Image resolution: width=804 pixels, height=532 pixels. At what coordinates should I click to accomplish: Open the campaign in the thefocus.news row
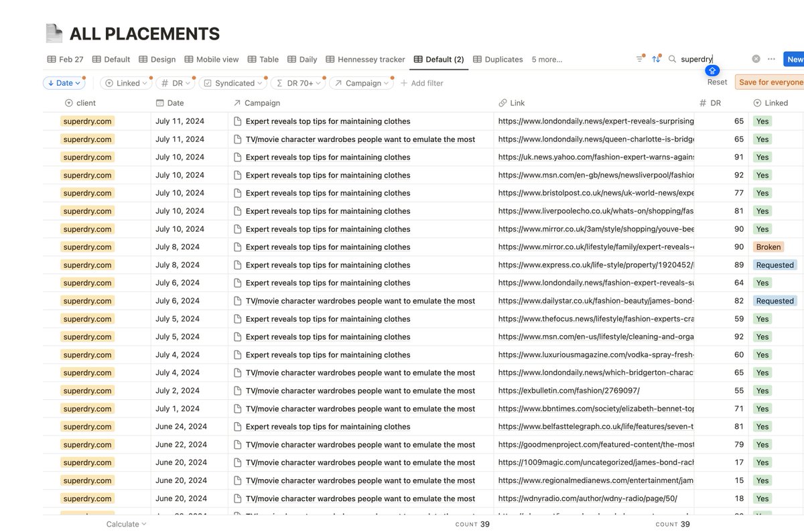point(328,319)
